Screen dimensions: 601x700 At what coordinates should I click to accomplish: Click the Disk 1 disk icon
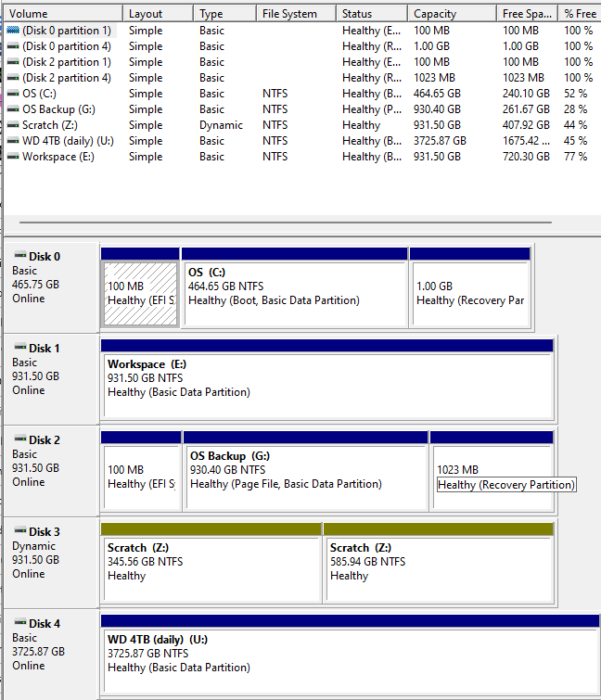tap(19, 348)
